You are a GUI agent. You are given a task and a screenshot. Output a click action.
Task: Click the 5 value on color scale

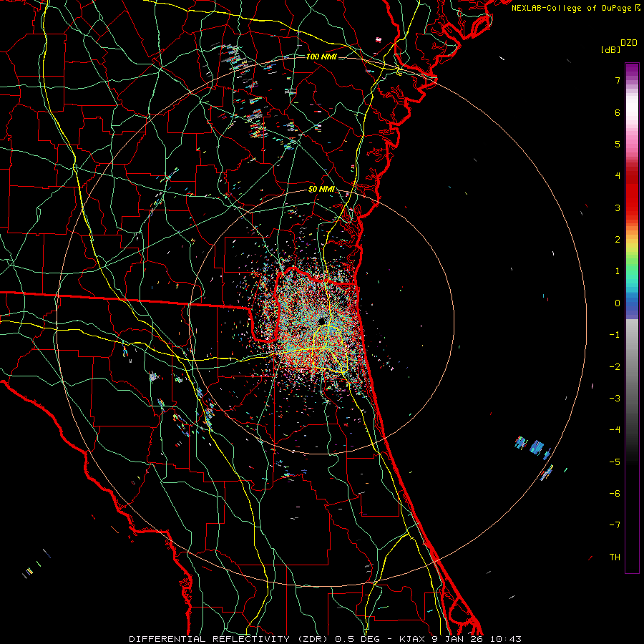coord(618,144)
